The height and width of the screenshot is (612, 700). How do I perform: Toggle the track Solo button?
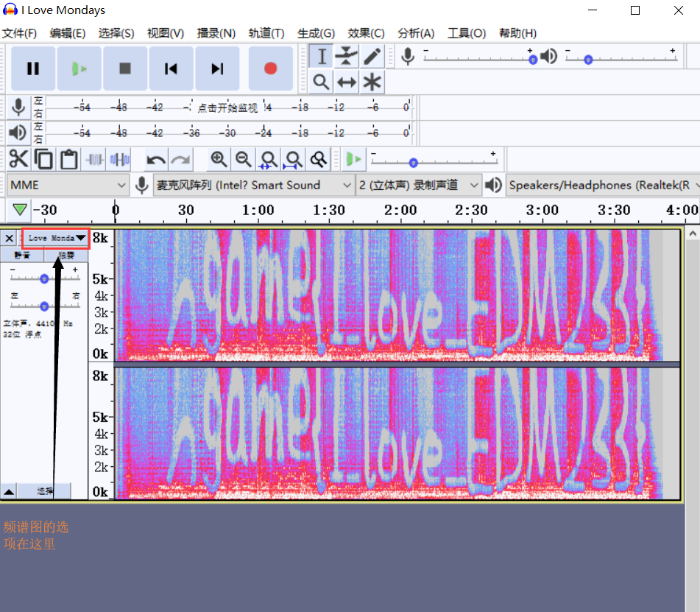click(x=66, y=255)
